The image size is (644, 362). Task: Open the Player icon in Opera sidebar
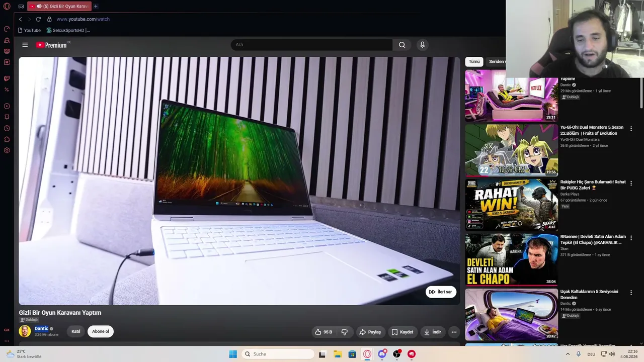7,106
